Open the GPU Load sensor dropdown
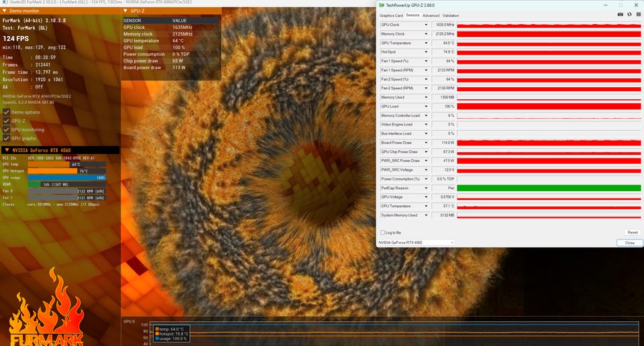 (x=425, y=107)
